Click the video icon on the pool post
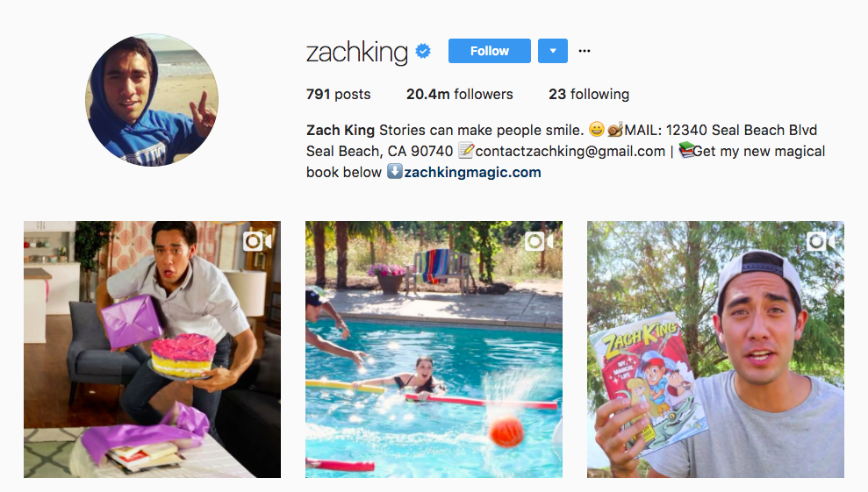This screenshot has width=868, height=492. [539, 241]
